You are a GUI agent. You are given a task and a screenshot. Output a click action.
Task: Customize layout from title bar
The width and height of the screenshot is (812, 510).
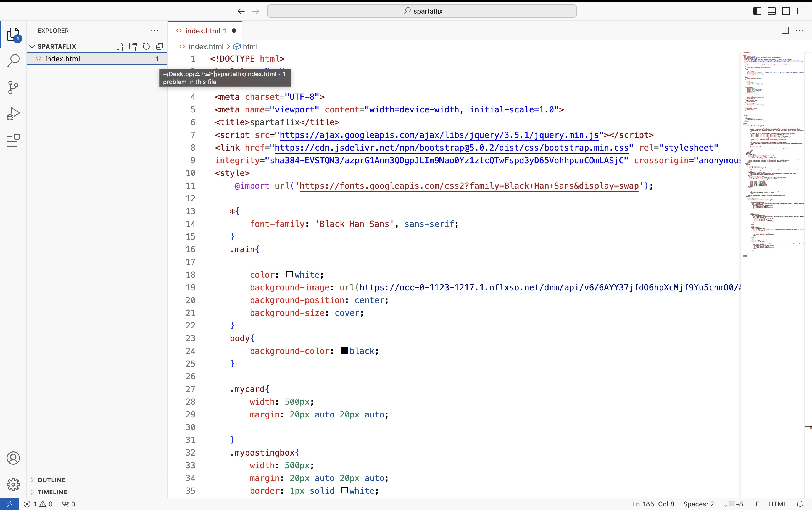coord(801,11)
